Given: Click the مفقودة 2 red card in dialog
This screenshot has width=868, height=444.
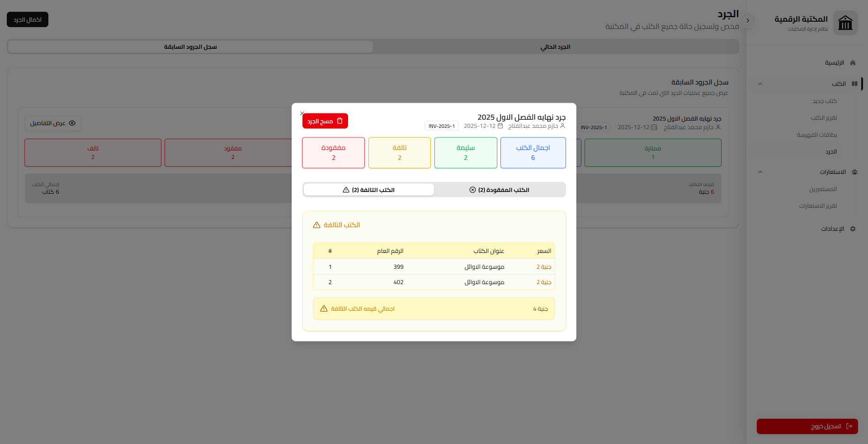Looking at the screenshot, I should (x=333, y=153).
